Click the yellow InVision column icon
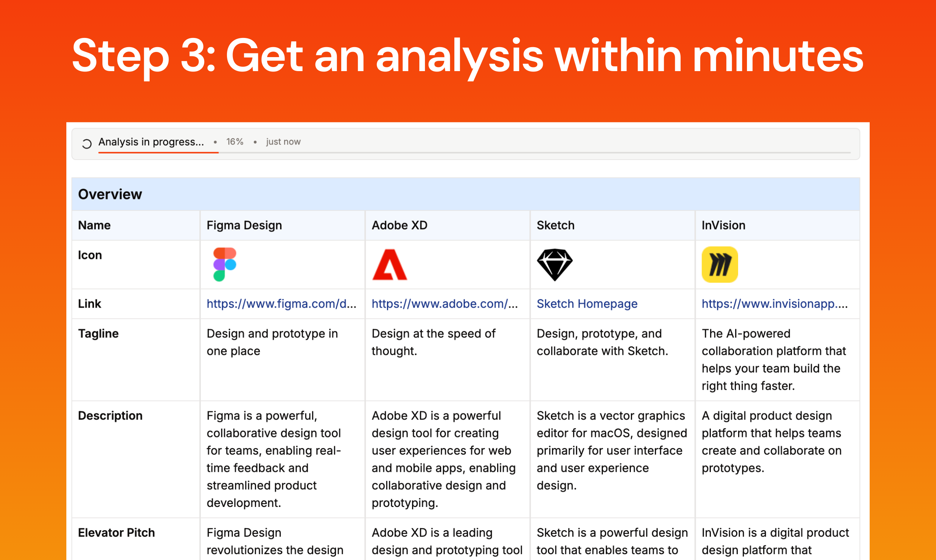 coord(719,265)
